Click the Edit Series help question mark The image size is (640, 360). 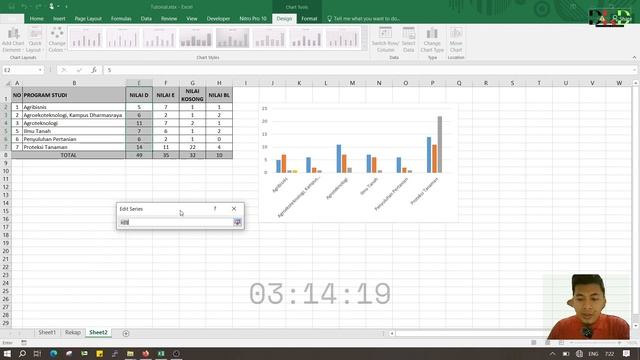(x=215, y=209)
